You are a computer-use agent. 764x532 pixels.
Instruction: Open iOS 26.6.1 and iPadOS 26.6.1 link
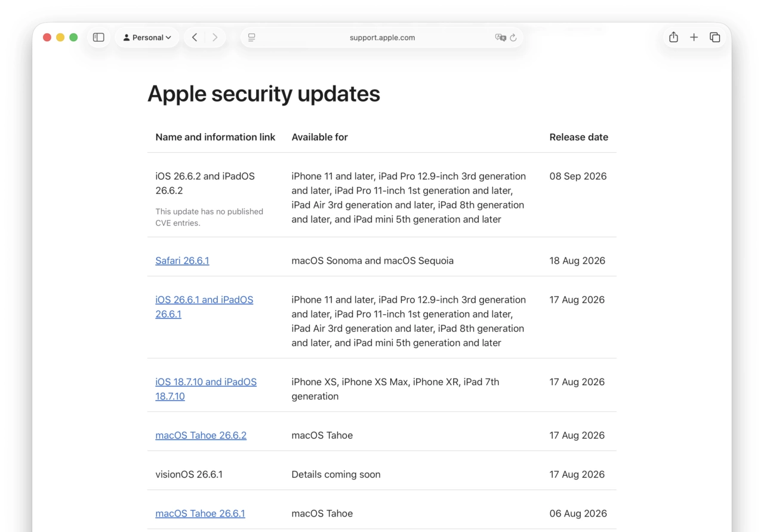tap(204, 307)
